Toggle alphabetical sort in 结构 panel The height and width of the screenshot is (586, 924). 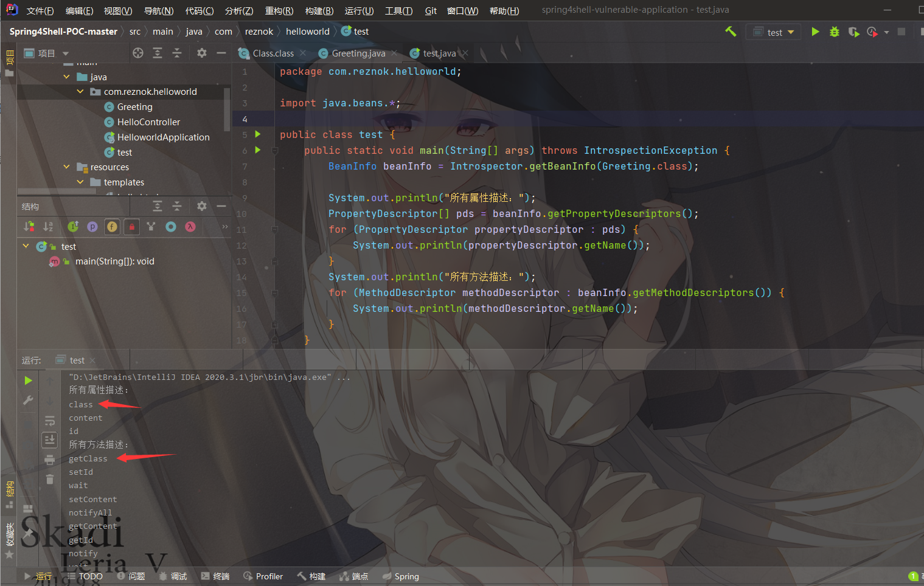(48, 227)
